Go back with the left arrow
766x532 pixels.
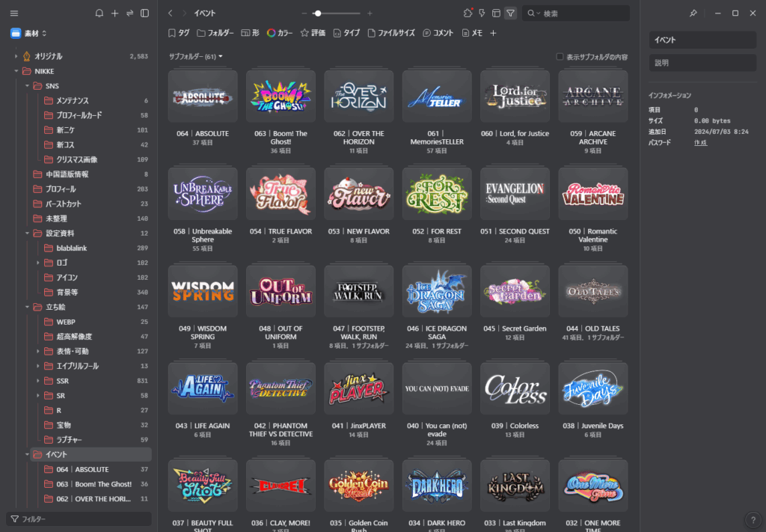[170, 13]
